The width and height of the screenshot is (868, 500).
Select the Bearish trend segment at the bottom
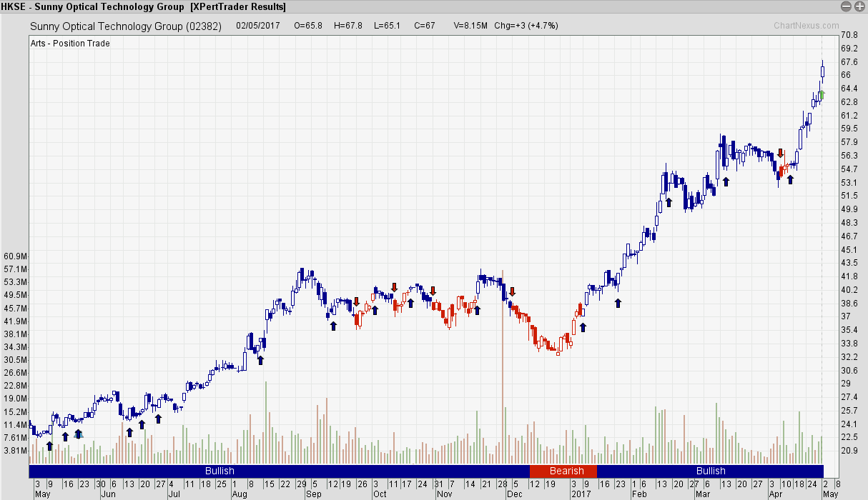coord(565,471)
